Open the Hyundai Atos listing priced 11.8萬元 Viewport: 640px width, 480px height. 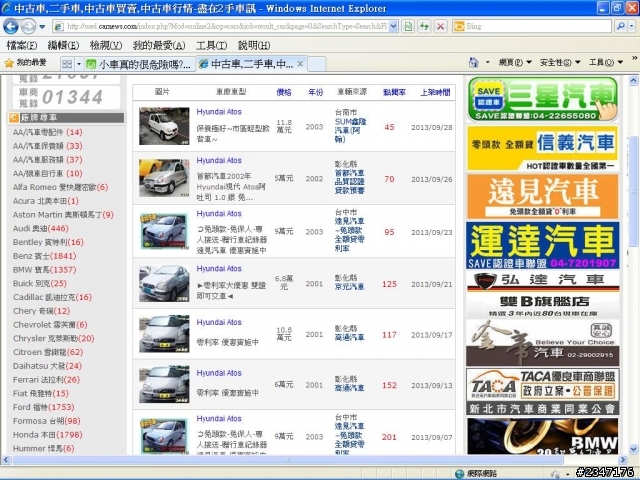pos(219,112)
